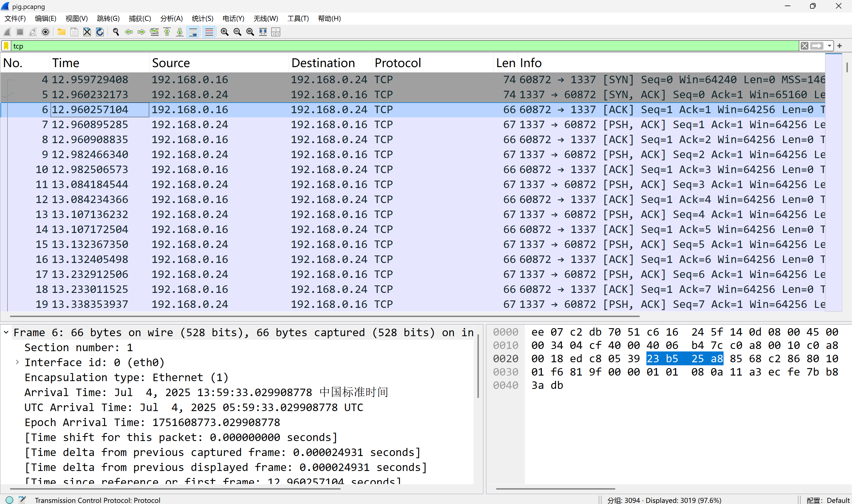Sort by the Time column header
The image size is (852, 504).
pyautogui.click(x=100, y=63)
